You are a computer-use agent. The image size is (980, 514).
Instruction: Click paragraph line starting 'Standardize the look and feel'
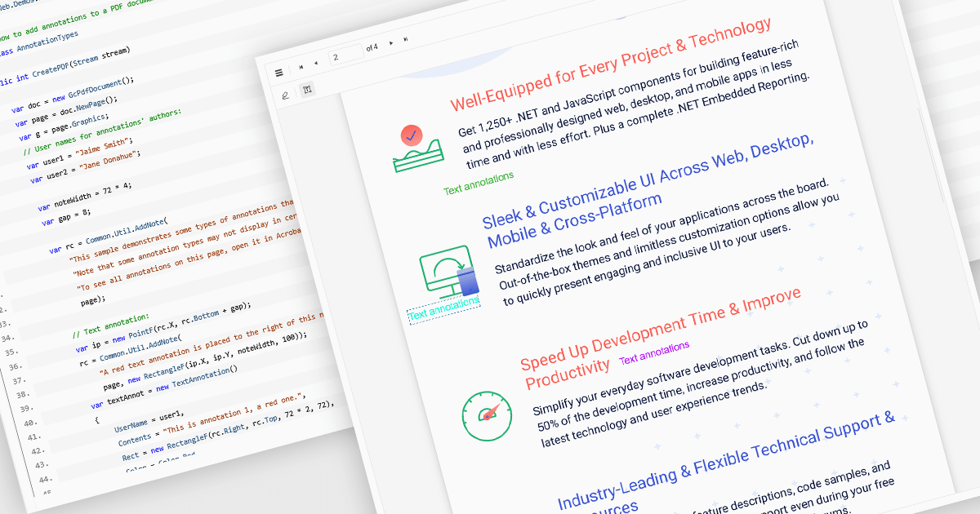tap(662, 228)
